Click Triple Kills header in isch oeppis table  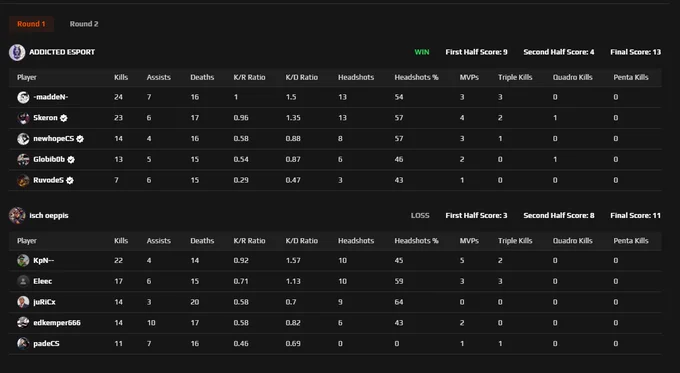click(515, 241)
